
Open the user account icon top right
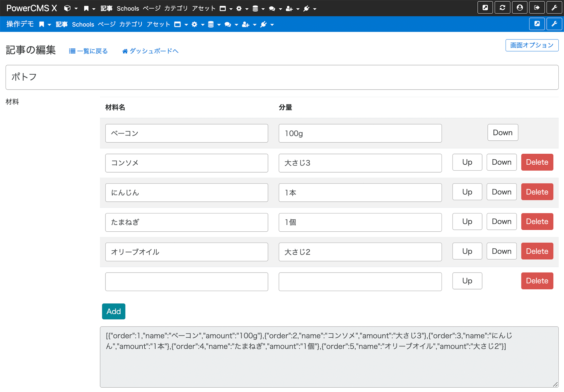(x=520, y=7)
